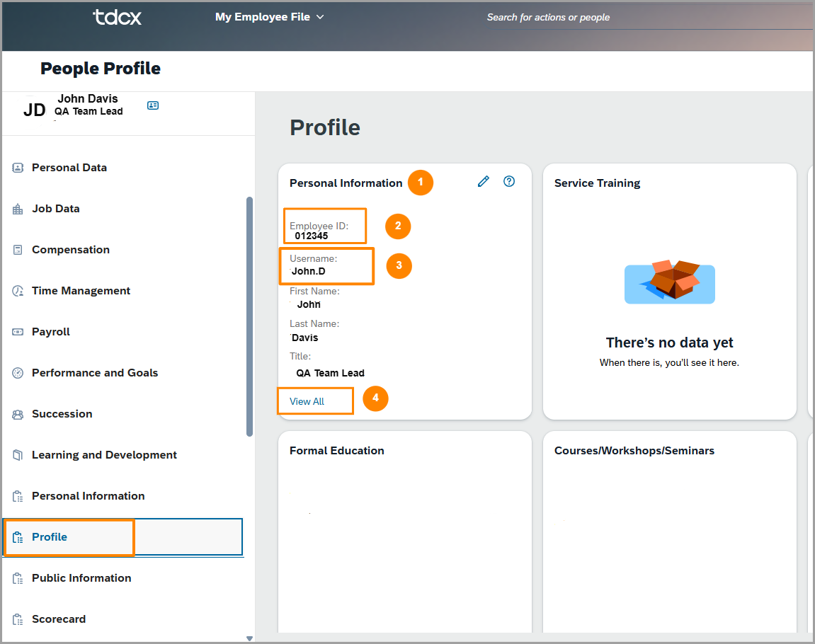Image resolution: width=815 pixels, height=644 pixels.
Task: Select the Scorecard sidebar item
Action: pyautogui.click(x=58, y=619)
